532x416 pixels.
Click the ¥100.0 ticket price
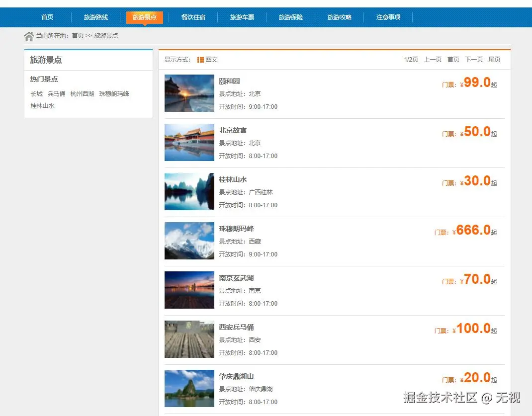tap(472, 328)
